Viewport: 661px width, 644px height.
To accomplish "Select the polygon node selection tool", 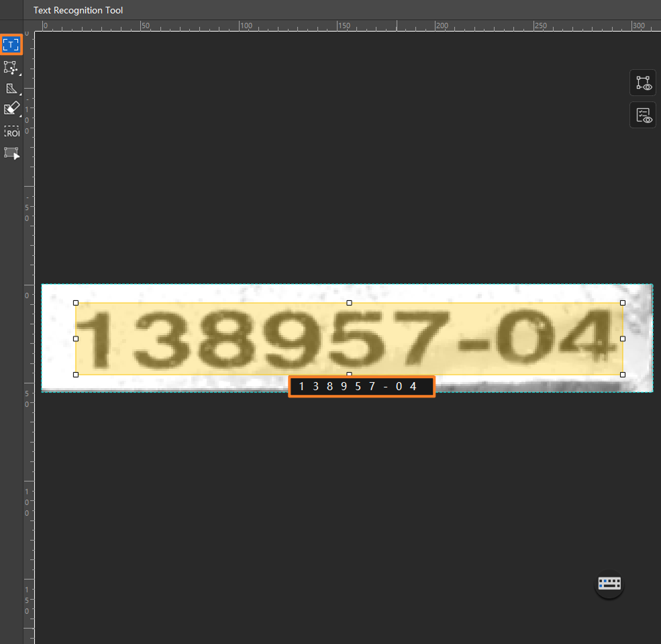I will tap(11, 67).
